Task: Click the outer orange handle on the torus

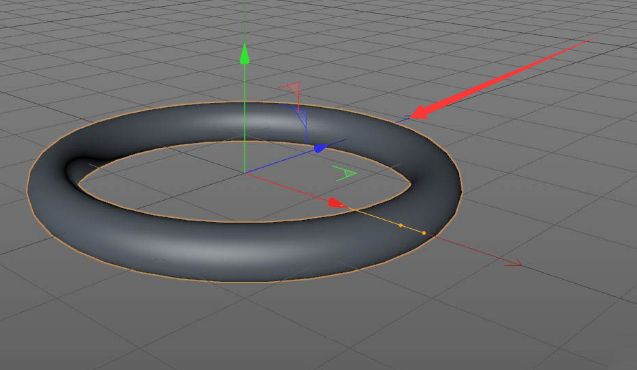Action: click(x=424, y=233)
